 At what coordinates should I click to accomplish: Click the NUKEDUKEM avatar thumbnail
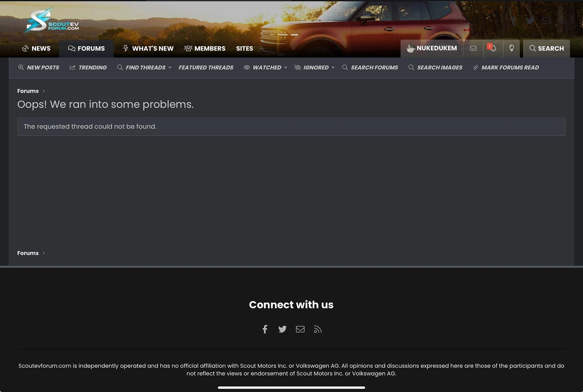coord(410,48)
